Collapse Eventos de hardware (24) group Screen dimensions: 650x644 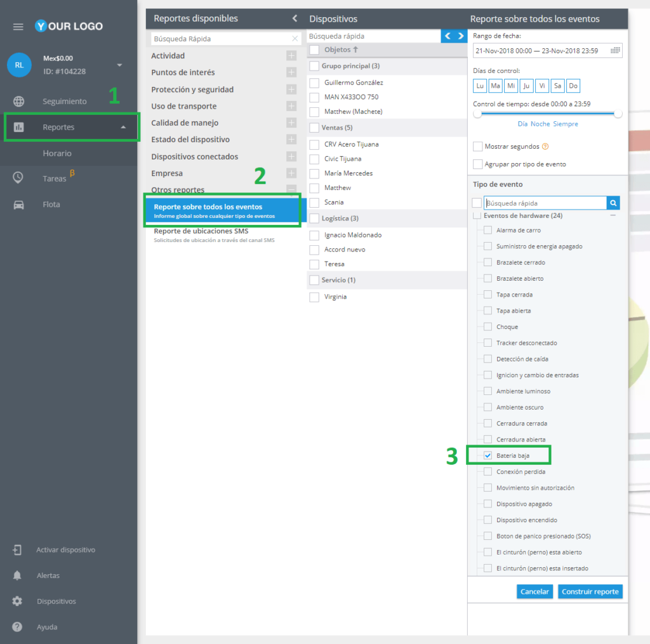coord(613,216)
